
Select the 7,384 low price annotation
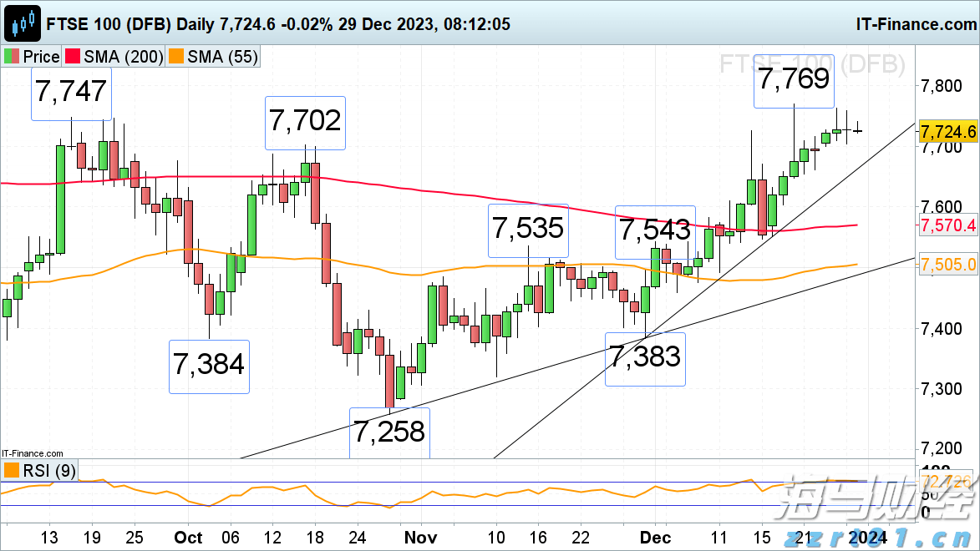pyautogui.click(x=209, y=365)
